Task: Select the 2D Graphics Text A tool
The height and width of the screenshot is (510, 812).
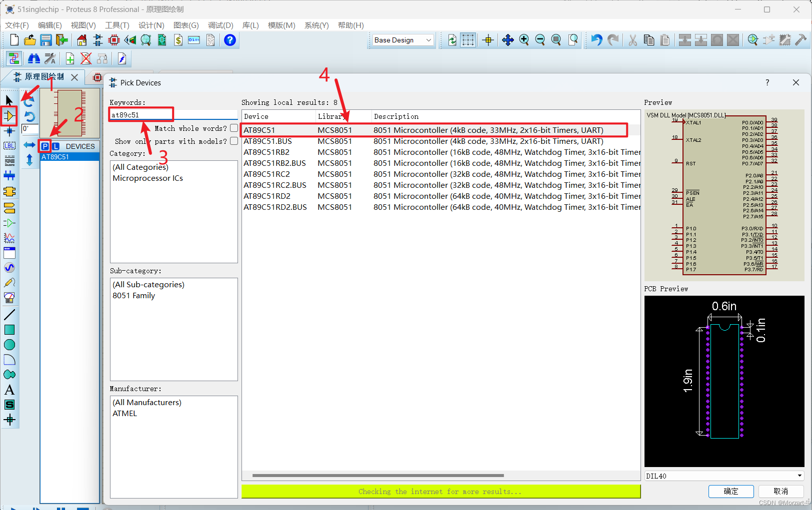Action: [9, 390]
